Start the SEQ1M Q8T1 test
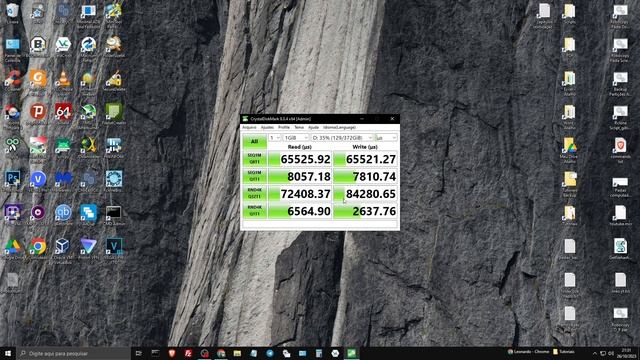The height and width of the screenshot is (360, 640). coord(254,159)
